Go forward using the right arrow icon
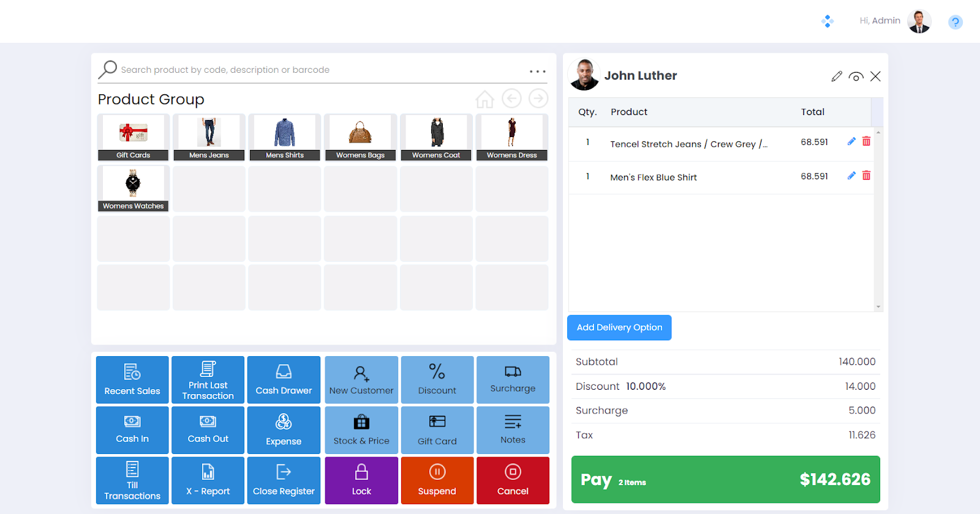980x514 pixels. tap(538, 99)
